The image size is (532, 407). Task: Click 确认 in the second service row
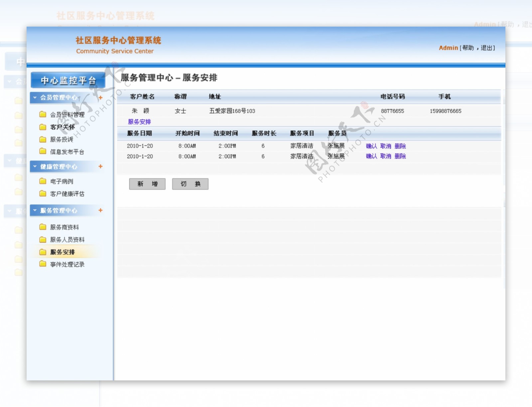[371, 156]
